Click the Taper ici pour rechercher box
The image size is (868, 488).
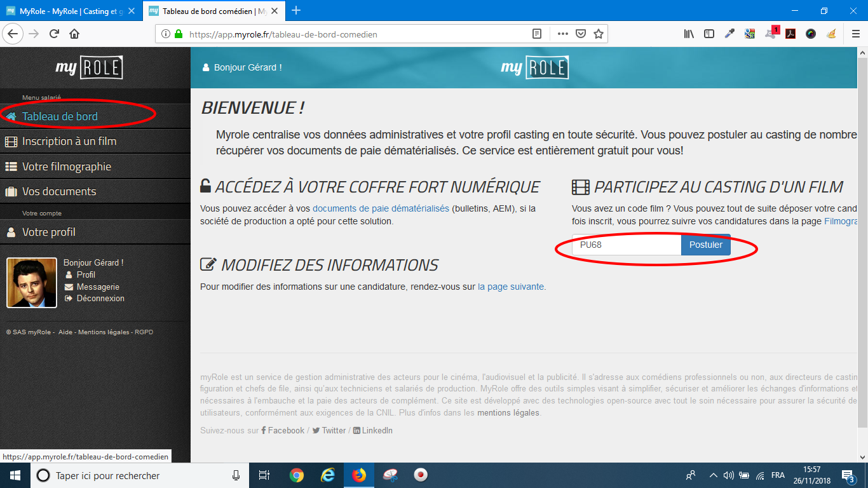click(x=141, y=475)
